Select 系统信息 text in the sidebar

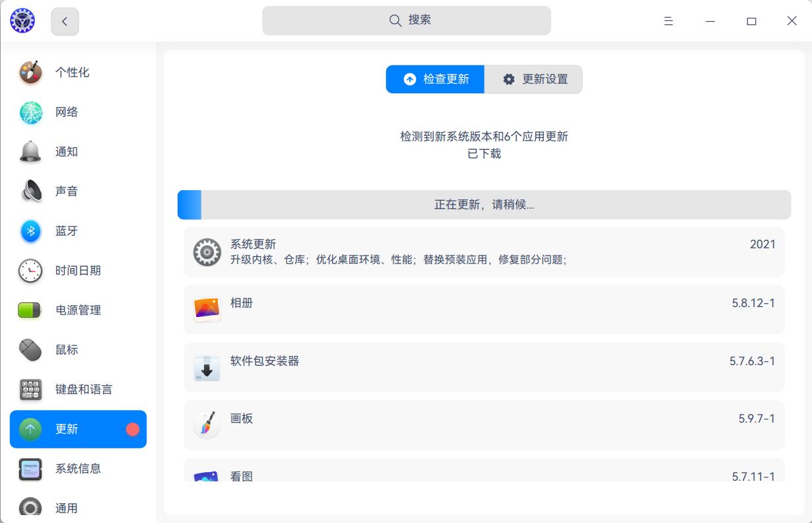point(78,469)
